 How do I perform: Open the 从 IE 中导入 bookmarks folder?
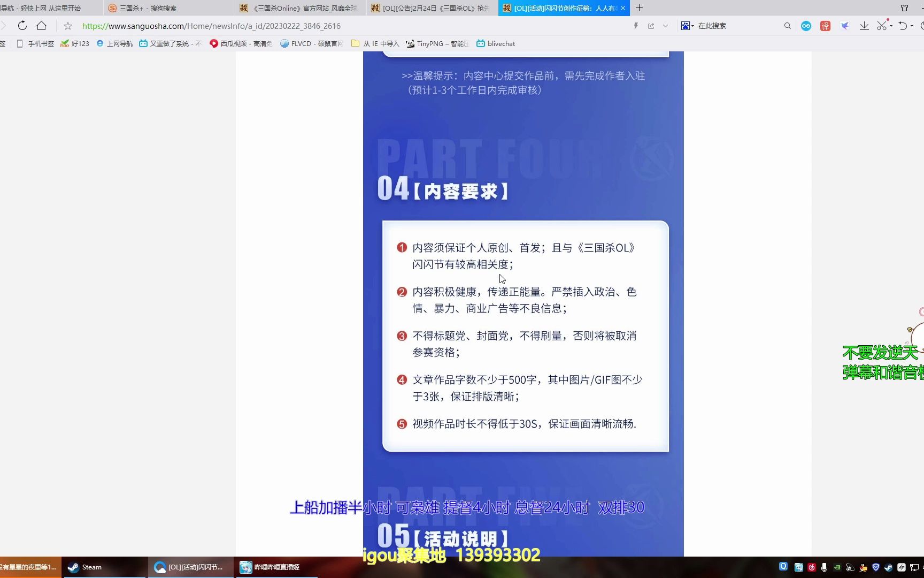pos(375,44)
